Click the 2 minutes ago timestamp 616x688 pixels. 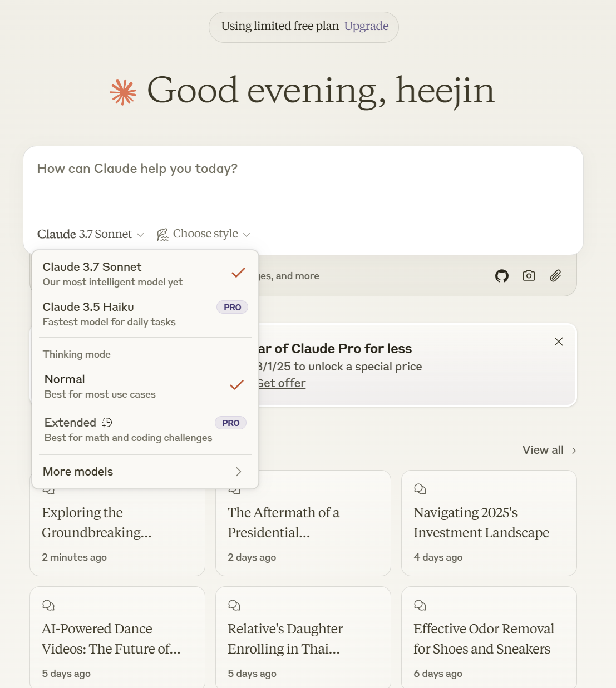(x=74, y=557)
